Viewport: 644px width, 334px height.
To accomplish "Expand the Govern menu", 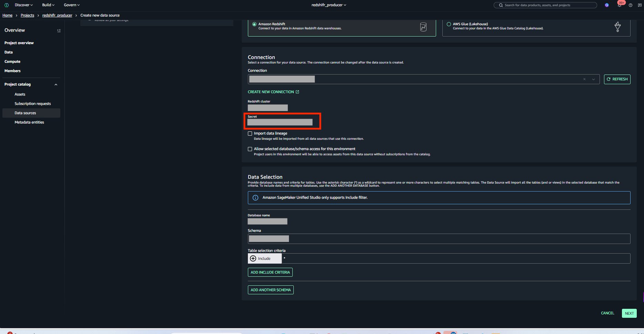I will (72, 5).
